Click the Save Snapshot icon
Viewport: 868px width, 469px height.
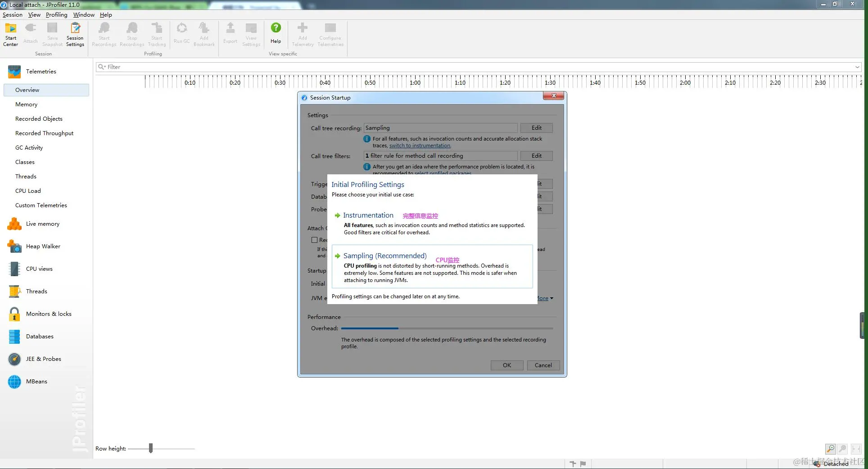tap(52, 34)
